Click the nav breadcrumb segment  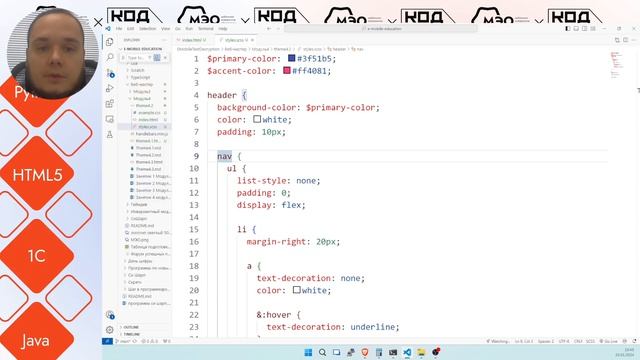click(357, 49)
